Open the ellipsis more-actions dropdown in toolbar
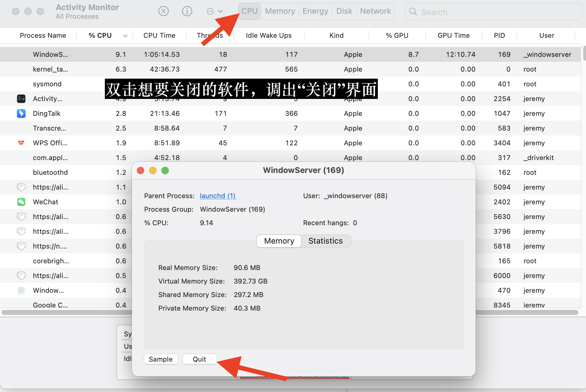The image size is (586, 392). pos(215,11)
